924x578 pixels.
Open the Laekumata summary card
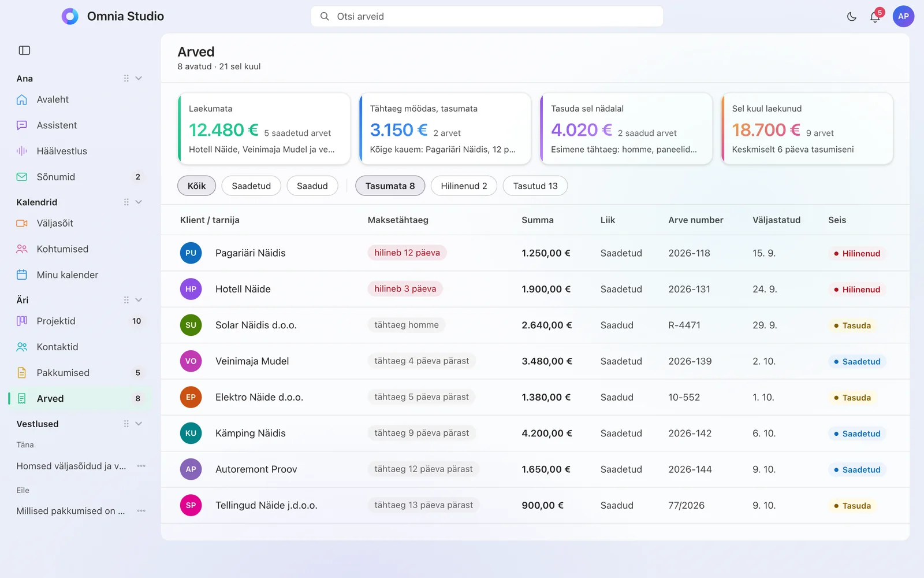click(264, 129)
